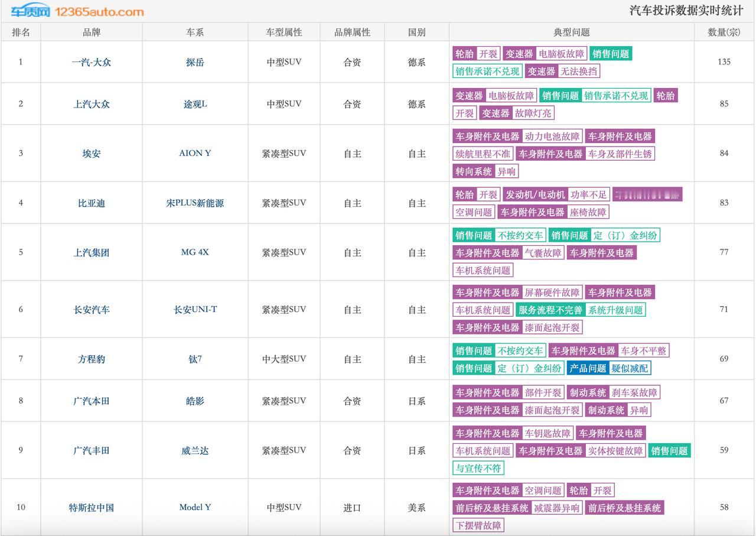Open the Model Y model link
Viewport: 756px width, 536px height.
(195, 507)
